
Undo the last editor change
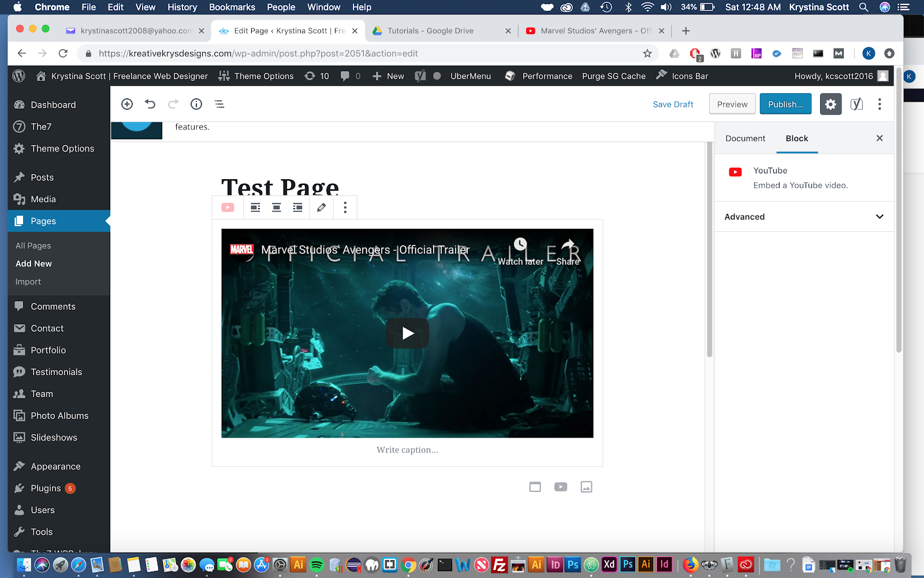[x=150, y=104]
